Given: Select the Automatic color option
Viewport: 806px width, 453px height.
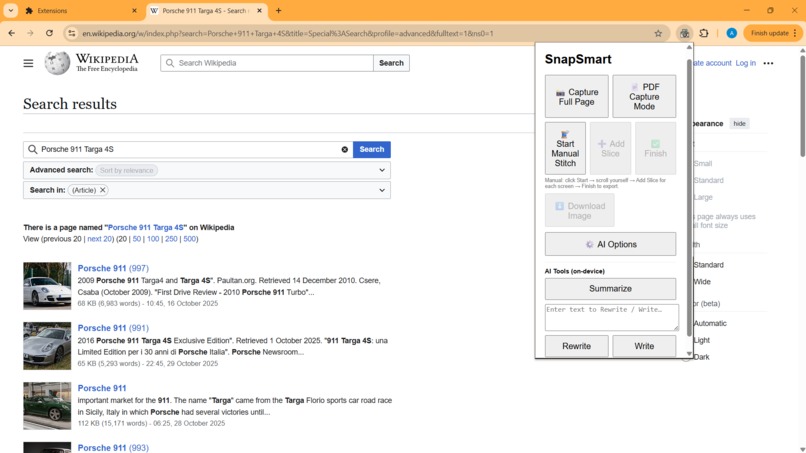Looking at the screenshot, I should coord(710,323).
